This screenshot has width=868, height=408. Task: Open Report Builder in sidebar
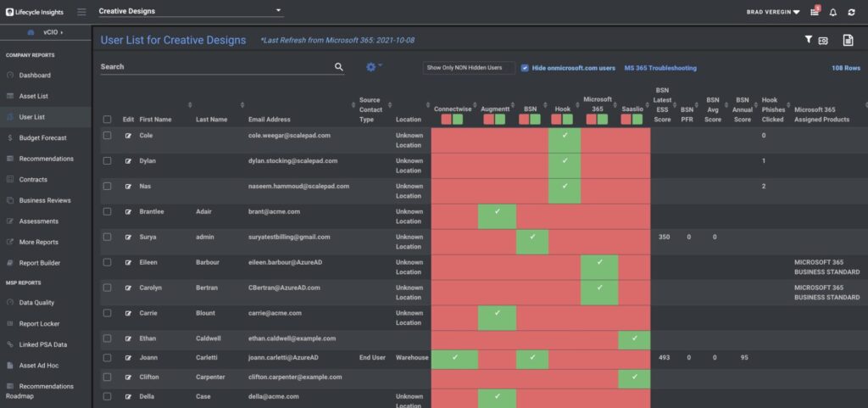40,263
